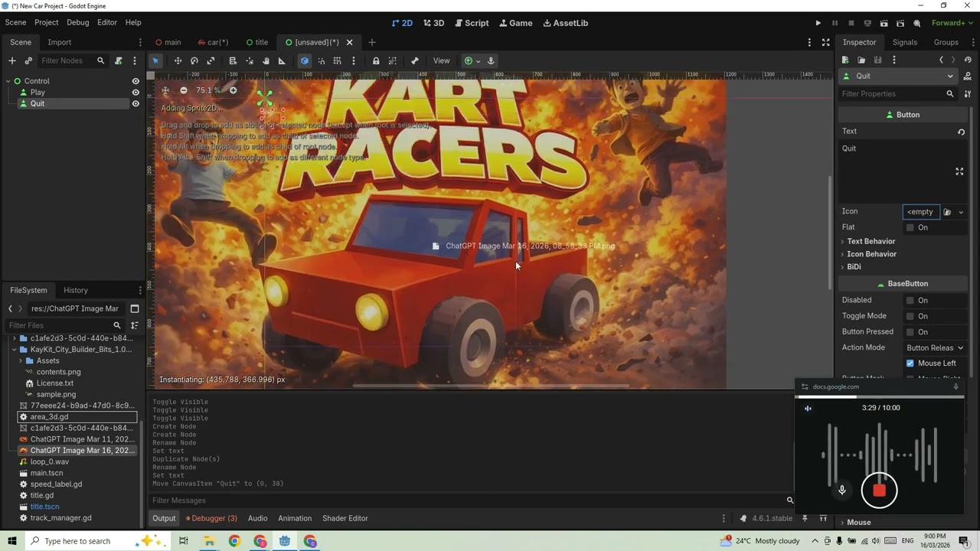Image resolution: width=980 pixels, height=551 pixels.
Task: Toggle visibility of the Play node
Action: coord(136,93)
